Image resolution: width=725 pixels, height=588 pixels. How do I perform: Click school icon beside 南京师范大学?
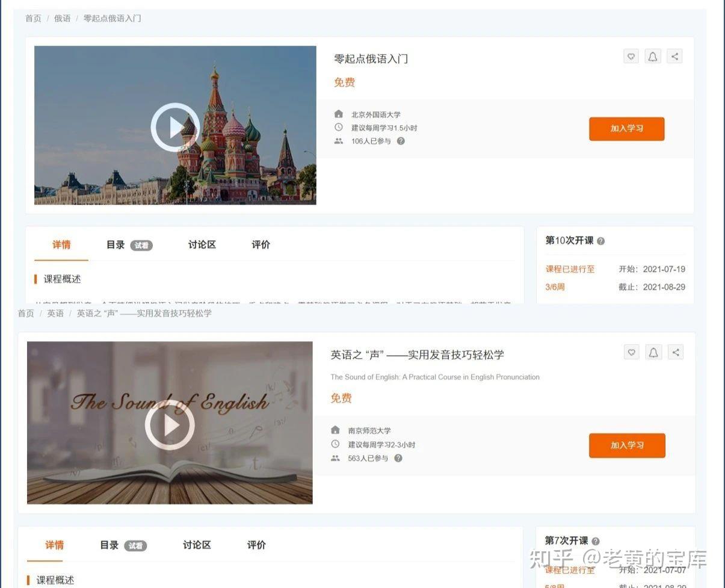point(335,430)
